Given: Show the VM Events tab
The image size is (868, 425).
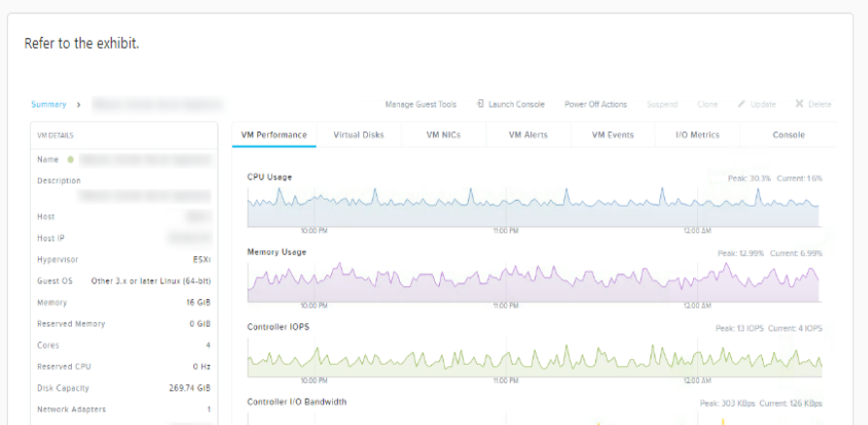Looking at the screenshot, I should click(613, 135).
